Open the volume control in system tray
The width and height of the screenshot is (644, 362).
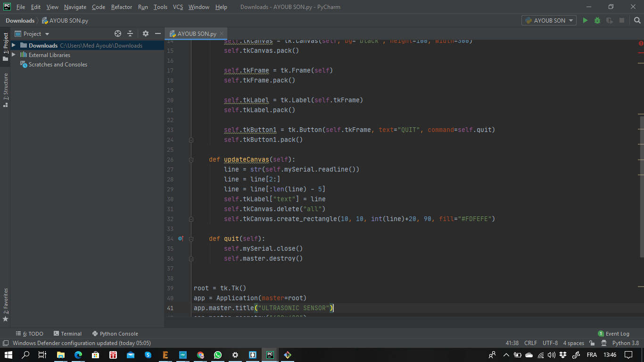point(551,355)
